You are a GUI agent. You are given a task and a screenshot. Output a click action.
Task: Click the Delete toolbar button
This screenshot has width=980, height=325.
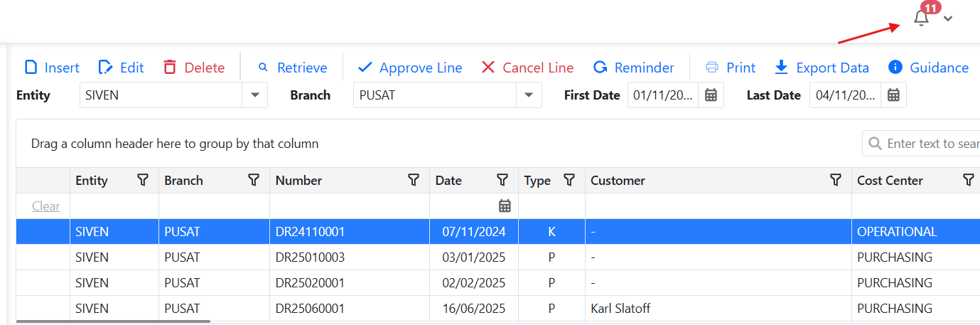[193, 68]
